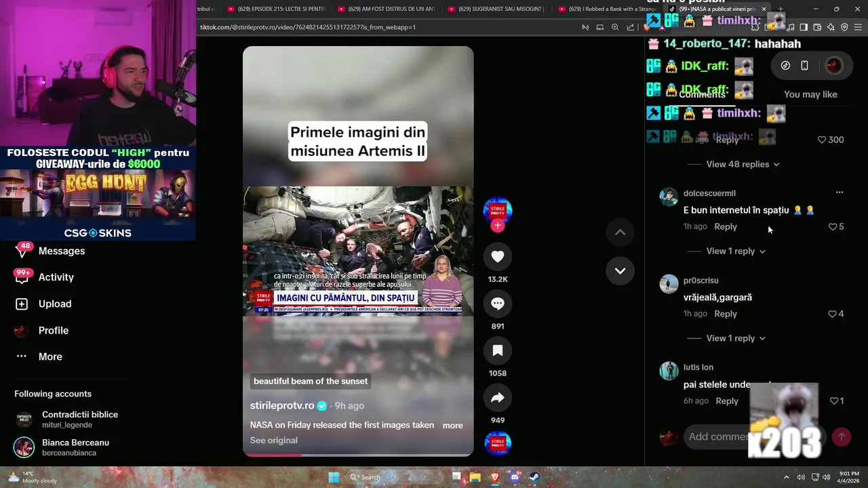Like dolcescuermil's comment heart

pyautogui.click(x=833, y=227)
